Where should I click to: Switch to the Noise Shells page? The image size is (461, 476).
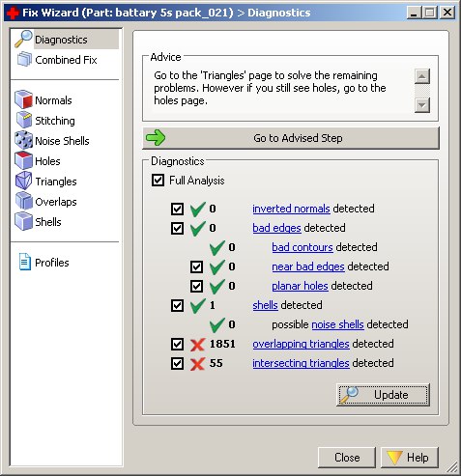62,141
